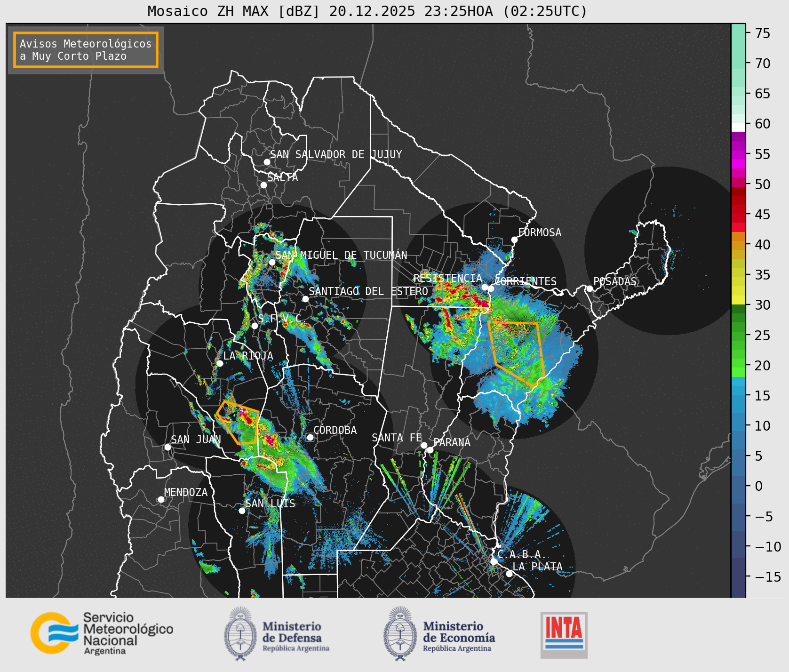Click the MENDOZA label
This screenshot has height=672, width=789.
(x=186, y=492)
